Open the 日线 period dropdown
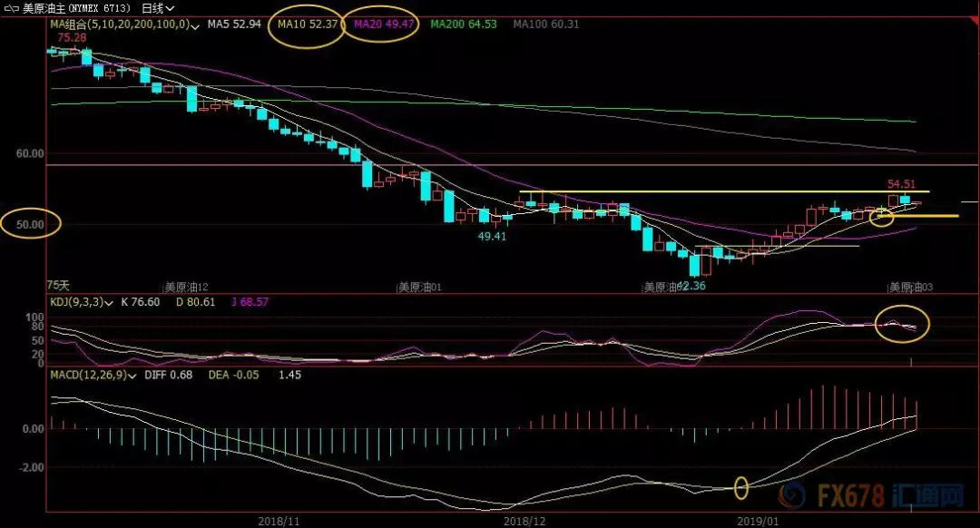Image resolution: width=980 pixels, height=528 pixels. pyautogui.click(x=158, y=8)
